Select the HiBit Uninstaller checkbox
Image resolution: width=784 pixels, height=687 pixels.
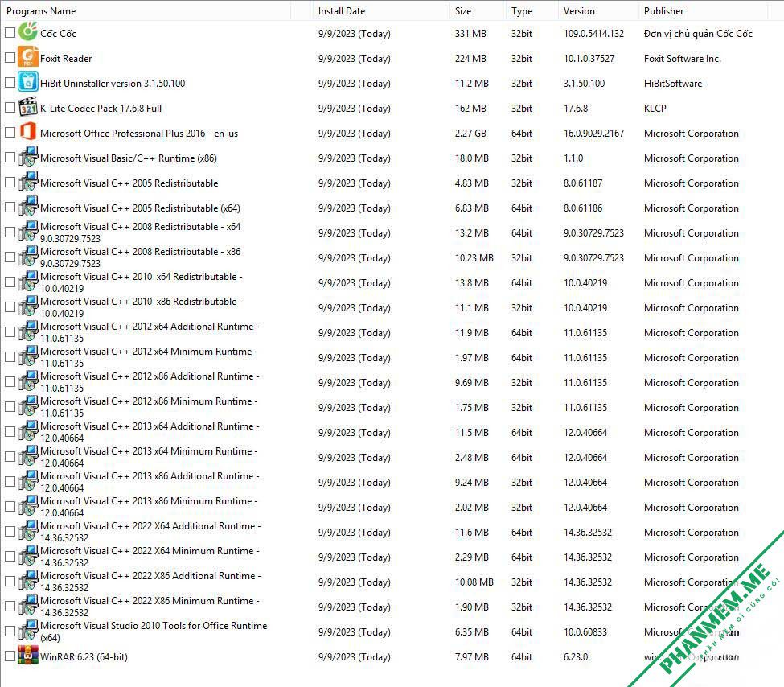point(10,83)
